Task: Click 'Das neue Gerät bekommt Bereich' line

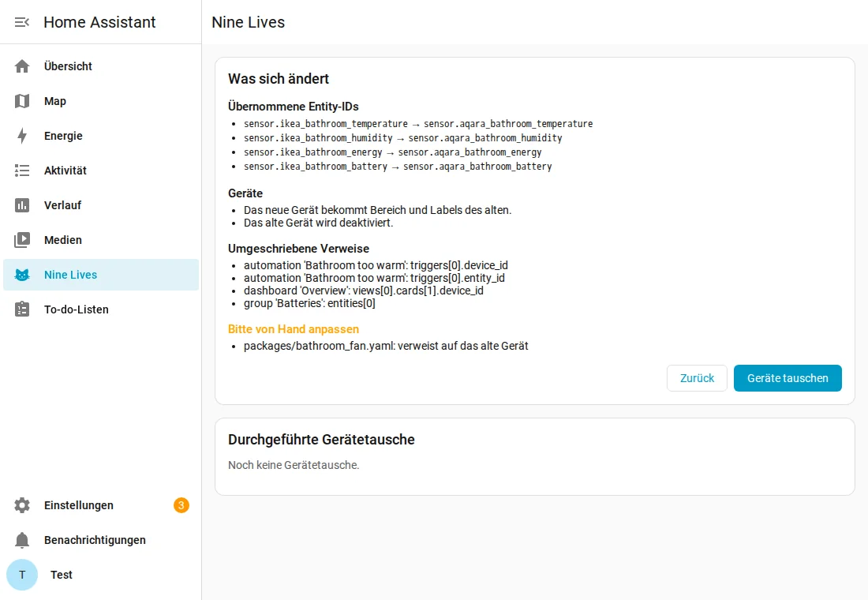Action: click(x=377, y=210)
